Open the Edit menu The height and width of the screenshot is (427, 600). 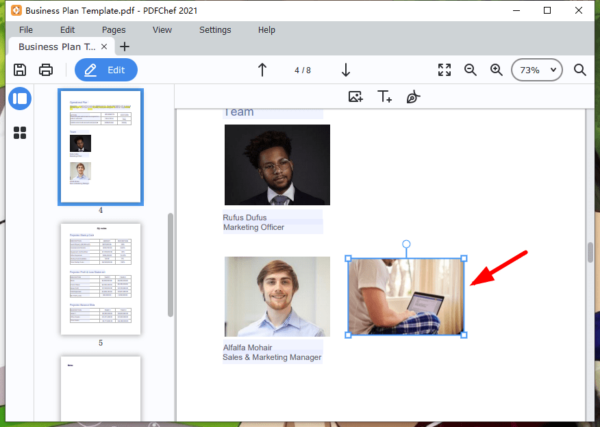[x=67, y=30]
